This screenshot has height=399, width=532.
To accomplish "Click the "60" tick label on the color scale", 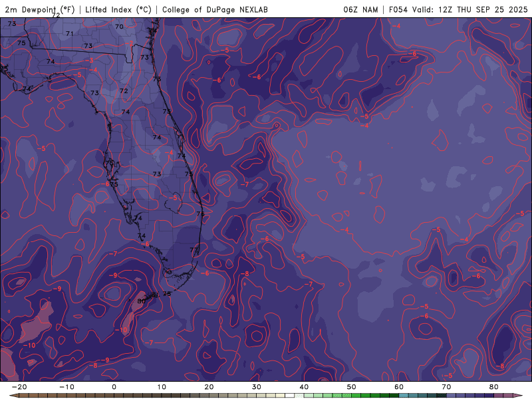I will pos(399,387).
